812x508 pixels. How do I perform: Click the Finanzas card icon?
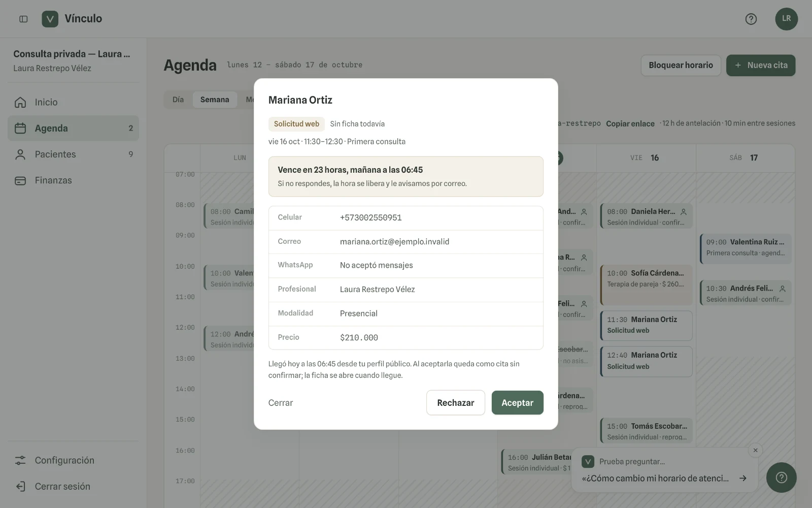[x=20, y=180]
